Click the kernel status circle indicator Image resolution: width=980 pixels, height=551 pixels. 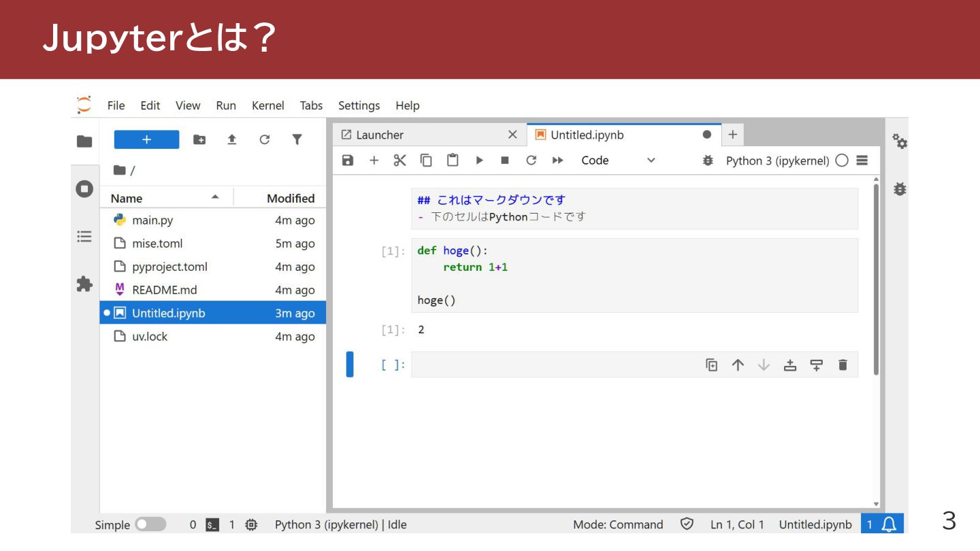(842, 161)
